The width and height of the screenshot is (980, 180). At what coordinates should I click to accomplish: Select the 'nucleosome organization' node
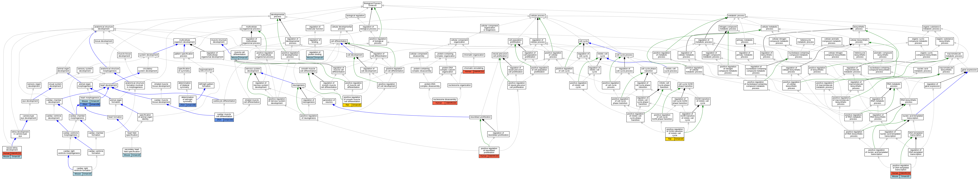(459, 85)
